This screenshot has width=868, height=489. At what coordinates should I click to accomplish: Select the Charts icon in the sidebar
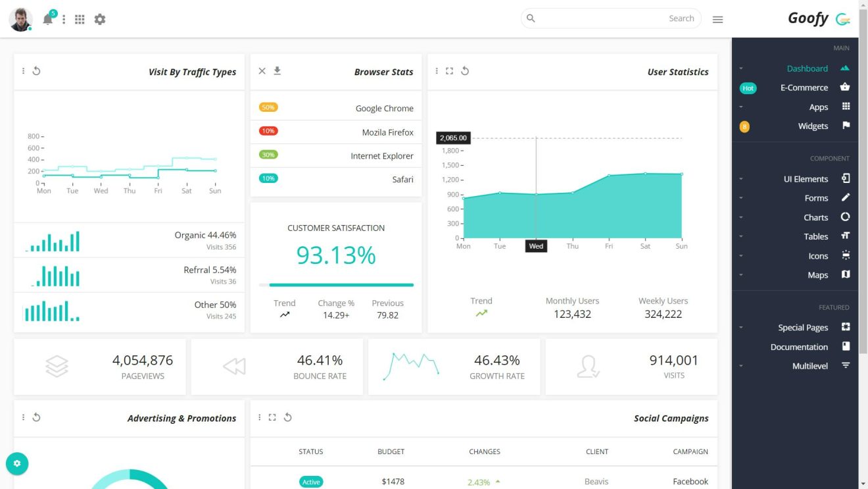tap(846, 217)
